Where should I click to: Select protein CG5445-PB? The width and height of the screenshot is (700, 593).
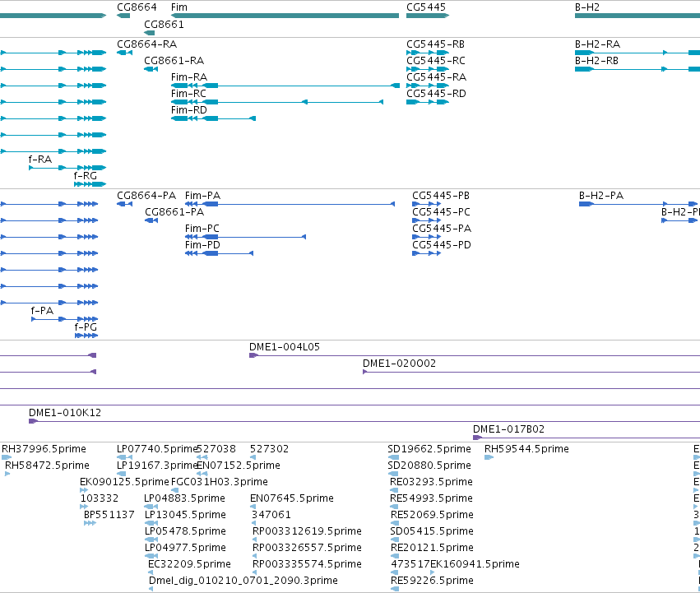coord(441,196)
